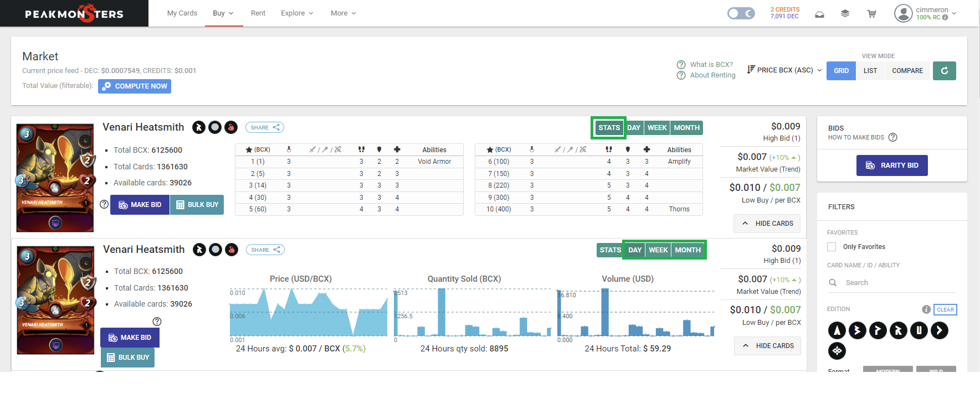This screenshot has height=409, width=980.
Task: Switch view mode to Grid
Action: 841,71
